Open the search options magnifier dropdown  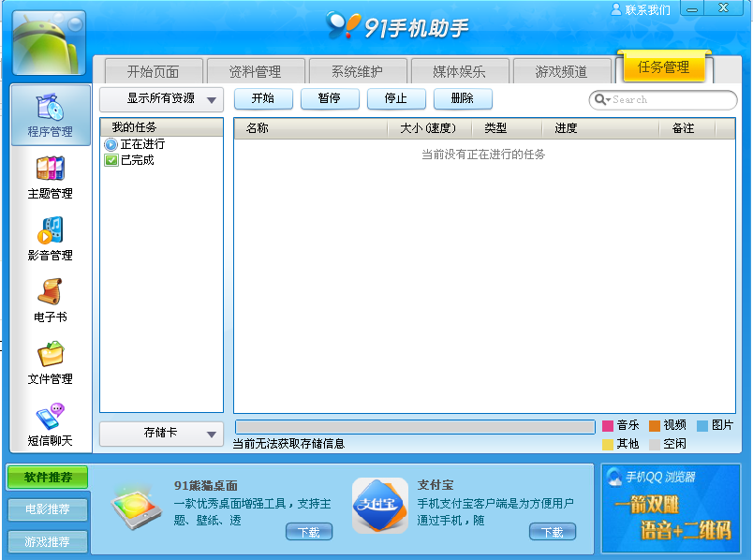coord(601,99)
